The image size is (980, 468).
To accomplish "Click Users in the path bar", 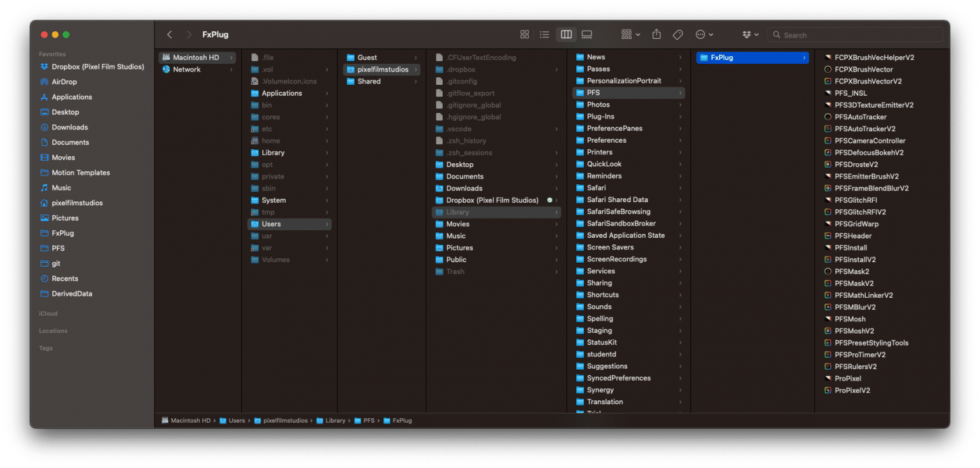I will point(232,421).
